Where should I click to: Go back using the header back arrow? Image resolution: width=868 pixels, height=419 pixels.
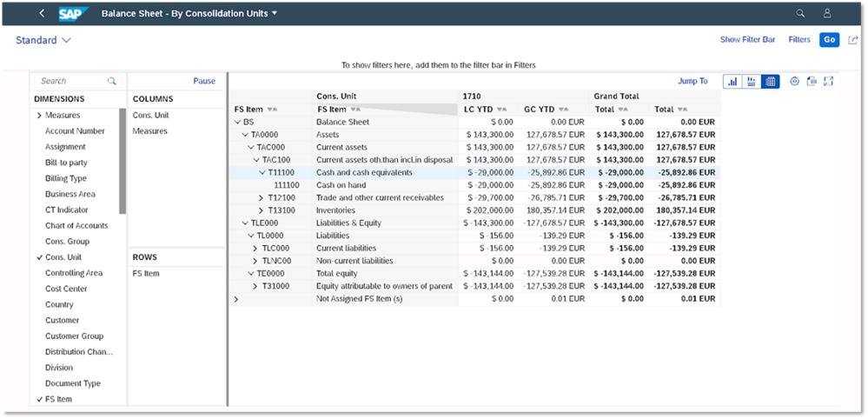[x=42, y=13]
